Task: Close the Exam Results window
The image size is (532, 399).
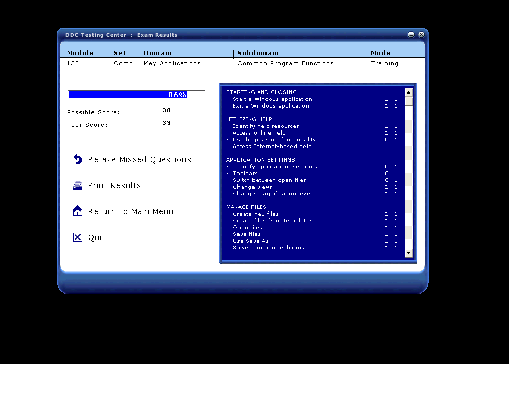Action: (421, 35)
